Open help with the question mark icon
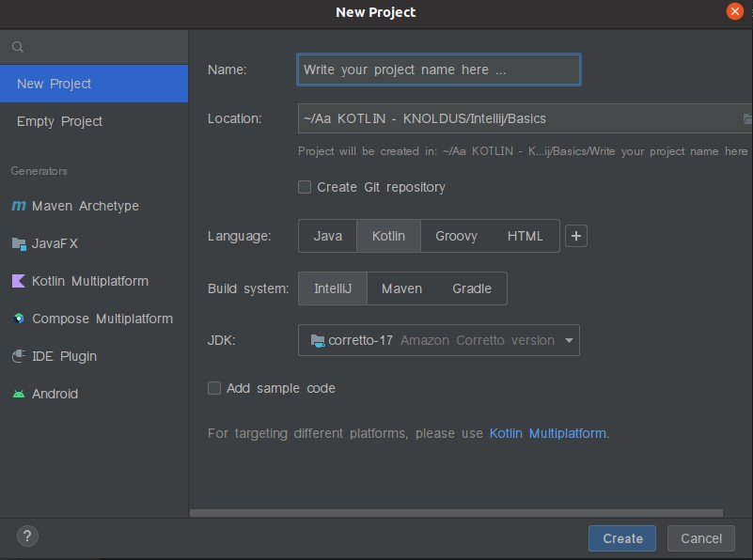Image resolution: width=753 pixels, height=560 pixels. tap(27, 537)
